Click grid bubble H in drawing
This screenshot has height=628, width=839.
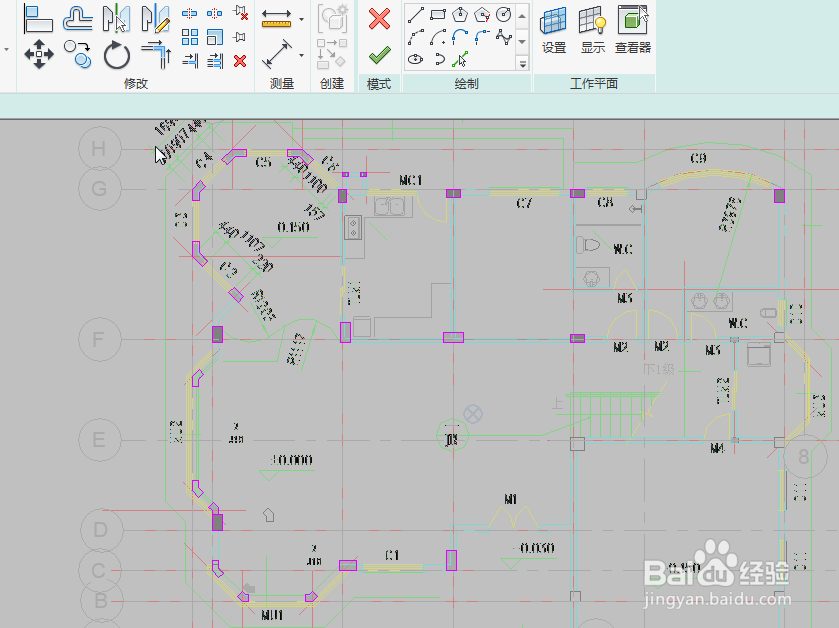100,149
